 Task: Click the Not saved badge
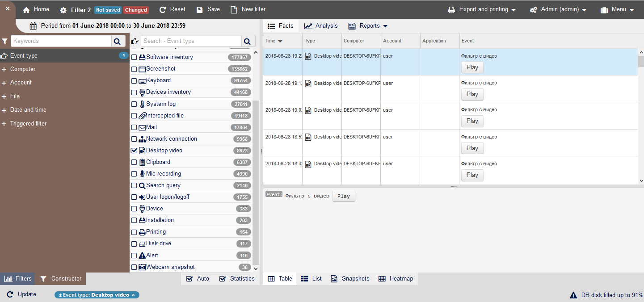[108, 10]
